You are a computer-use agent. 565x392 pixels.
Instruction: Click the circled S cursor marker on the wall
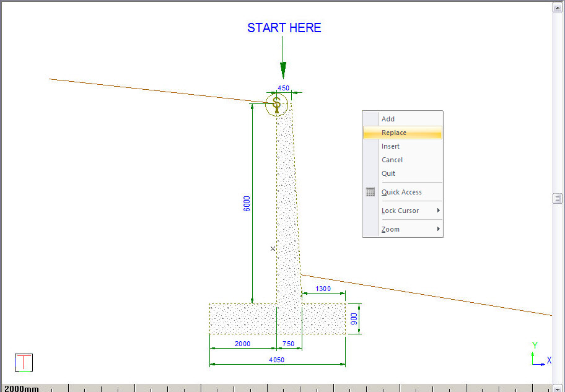click(x=276, y=105)
